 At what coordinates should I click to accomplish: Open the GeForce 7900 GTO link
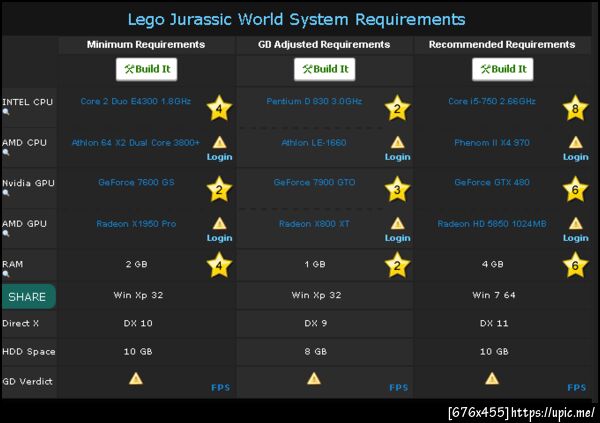click(314, 182)
